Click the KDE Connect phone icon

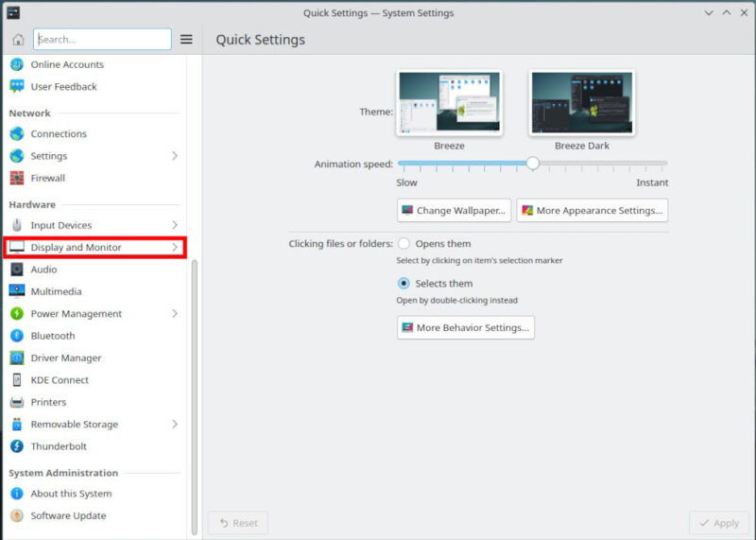click(x=17, y=380)
